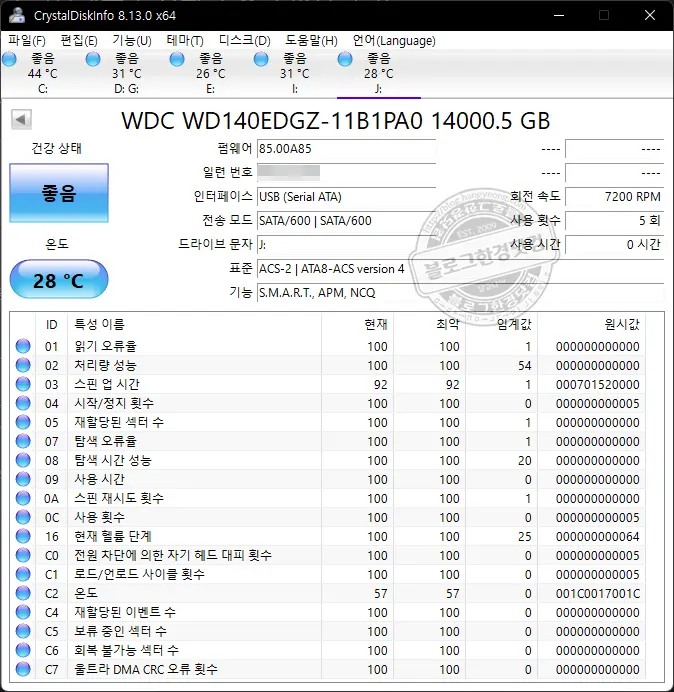Click the 특성 이름 column header
This screenshot has height=692, width=674.
(x=194, y=324)
